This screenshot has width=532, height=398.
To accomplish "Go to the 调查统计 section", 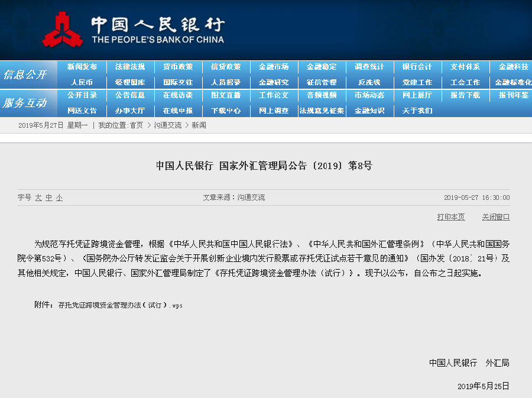I will (369, 67).
